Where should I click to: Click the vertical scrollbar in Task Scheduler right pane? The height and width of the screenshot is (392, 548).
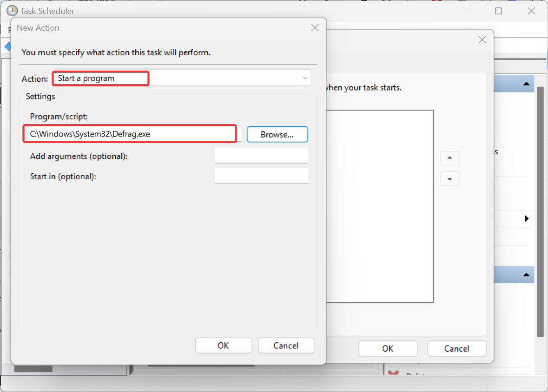pyautogui.click(x=540, y=212)
